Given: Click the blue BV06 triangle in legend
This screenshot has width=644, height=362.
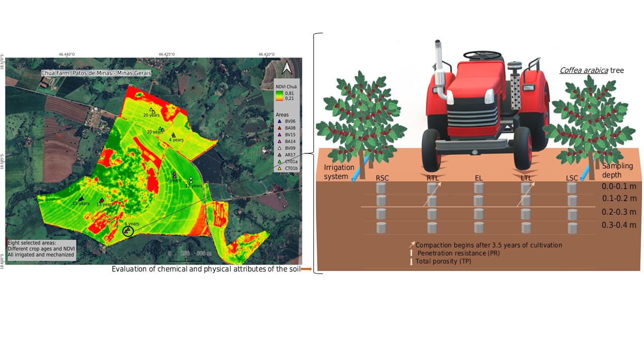Looking at the screenshot, I should pos(279,121).
